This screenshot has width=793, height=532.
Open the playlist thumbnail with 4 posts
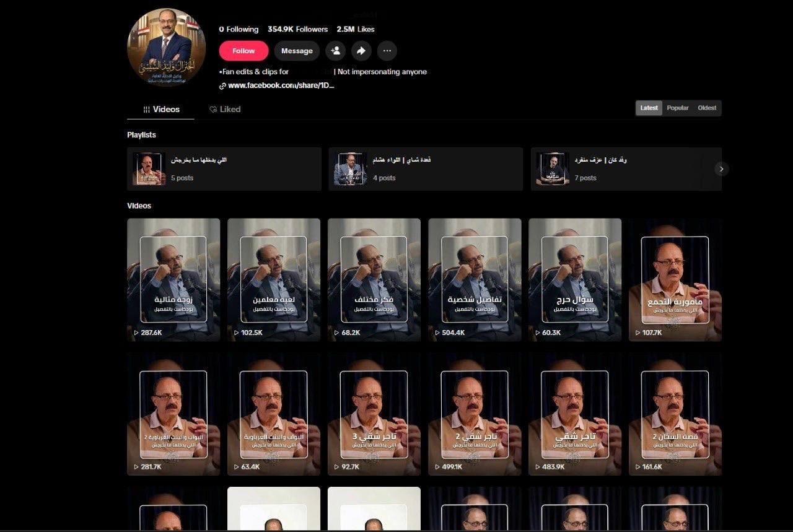[x=351, y=169]
